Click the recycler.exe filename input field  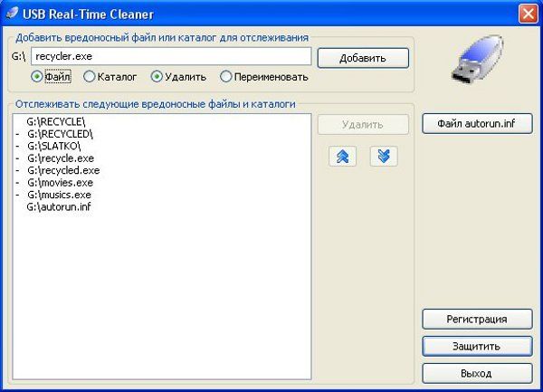click(171, 56)
